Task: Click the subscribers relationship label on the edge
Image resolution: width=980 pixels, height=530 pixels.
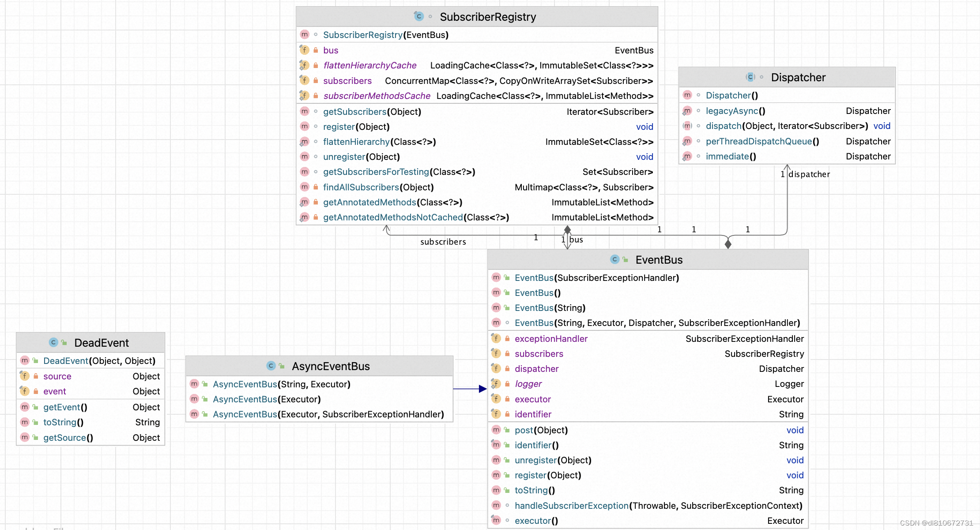Action: pyautogui.click(x=443, y=242)
